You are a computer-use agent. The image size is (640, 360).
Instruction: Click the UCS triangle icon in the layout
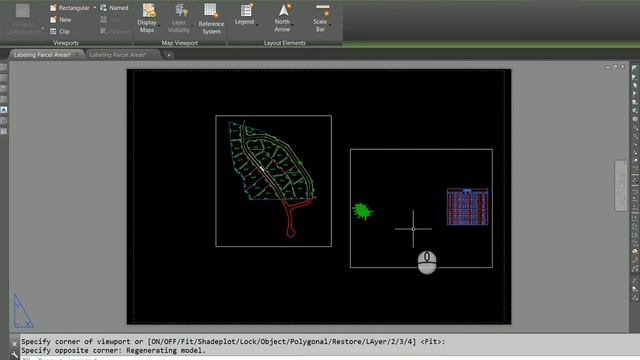click(23, 311)
